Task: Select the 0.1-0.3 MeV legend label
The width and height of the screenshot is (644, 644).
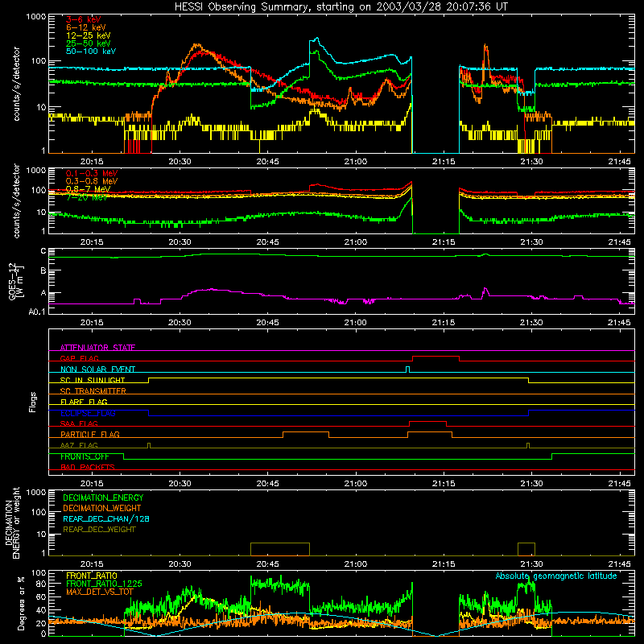Action: click(x=92, y=173)
